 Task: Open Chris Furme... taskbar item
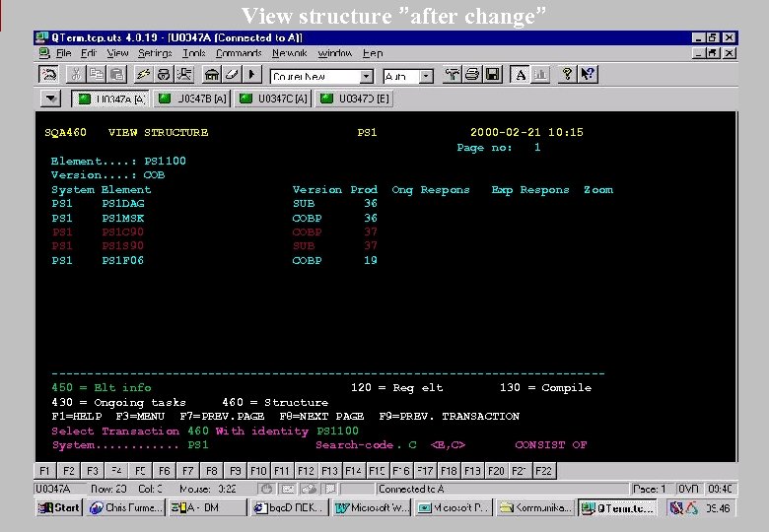pos(126,508)
